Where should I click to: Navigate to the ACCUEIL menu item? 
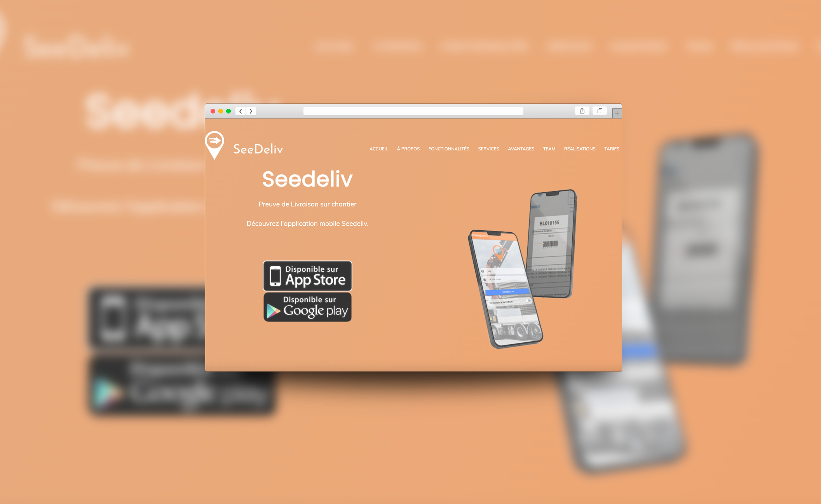click(378, 148)
